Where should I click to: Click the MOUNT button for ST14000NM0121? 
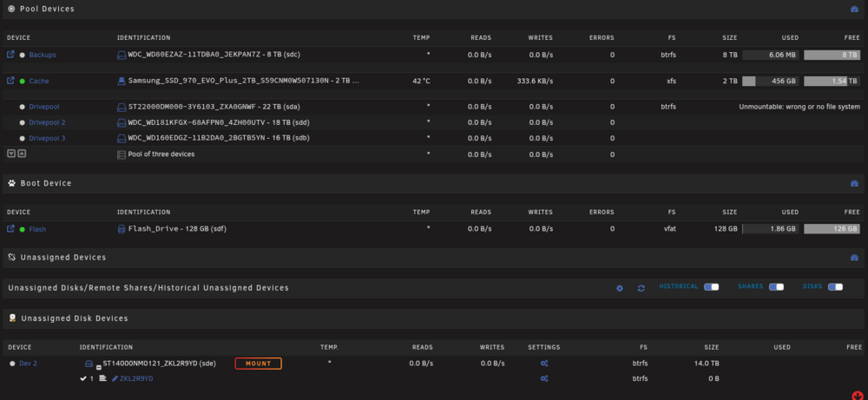click(x=258, y=364)
